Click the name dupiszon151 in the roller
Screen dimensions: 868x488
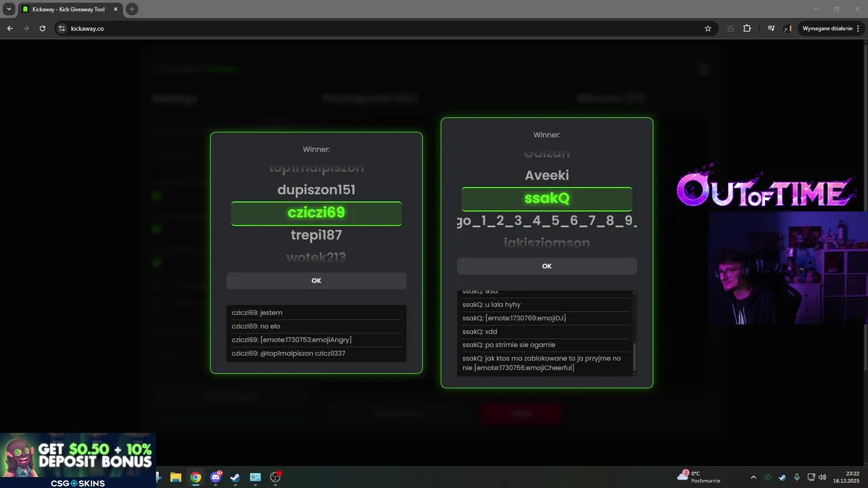click(x=316, y=190)
